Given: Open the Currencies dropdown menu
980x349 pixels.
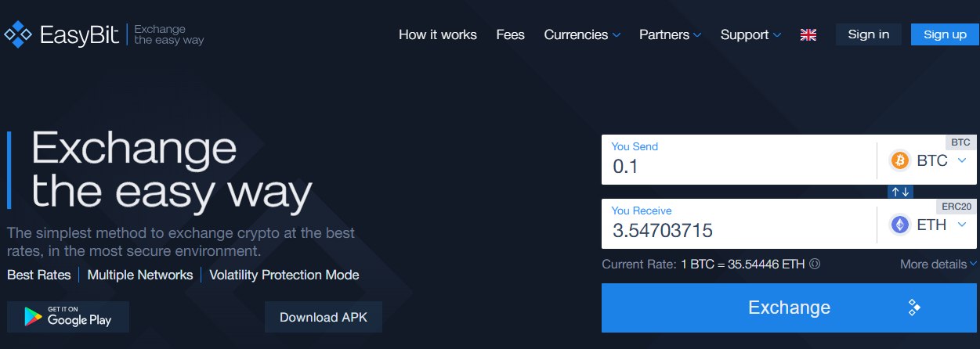Looking at the screenshot, I should tap(582, 34).
